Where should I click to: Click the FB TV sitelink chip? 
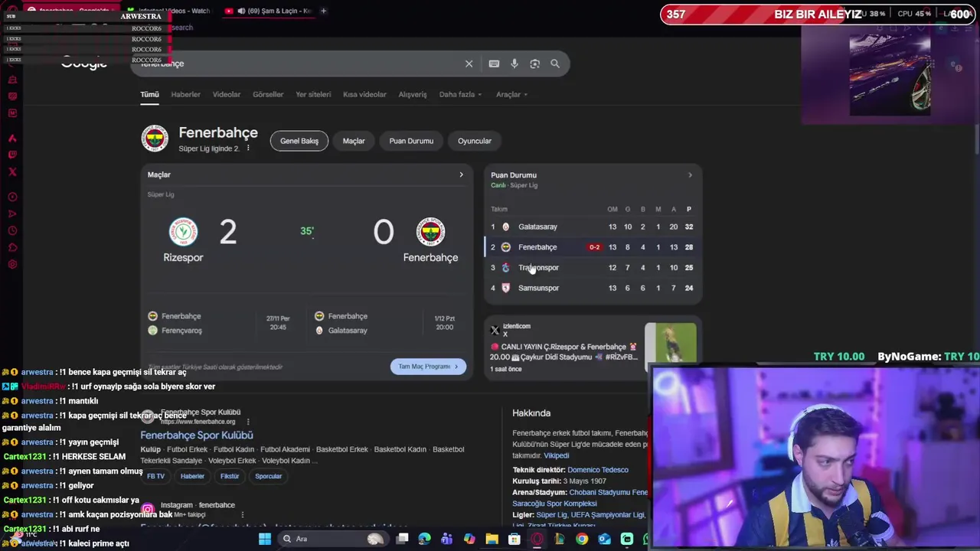coord(155,476)
